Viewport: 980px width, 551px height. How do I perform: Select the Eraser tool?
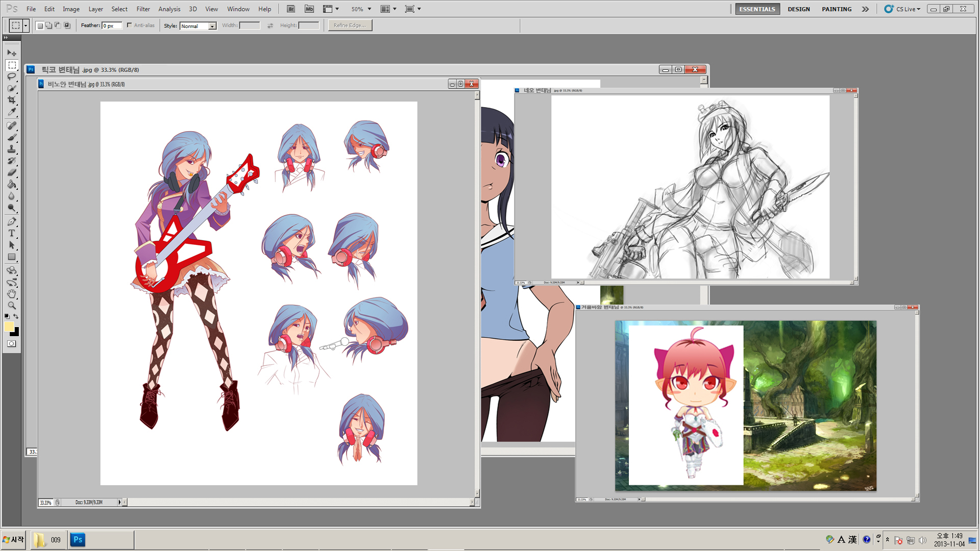pyautogui.click(x=12, y=172)
